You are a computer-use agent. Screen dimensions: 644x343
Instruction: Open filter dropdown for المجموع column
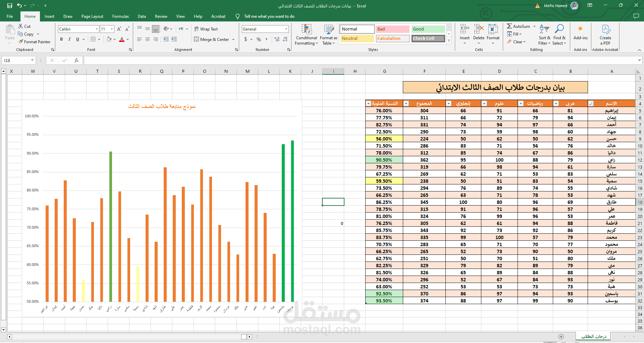tap(406, 104)
